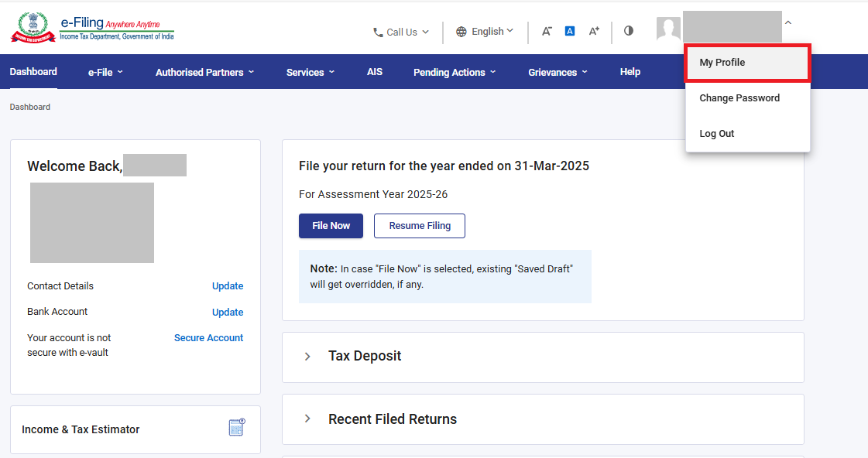
Task: Click the user profile avatar icon
Action: (x=668, y=29)
